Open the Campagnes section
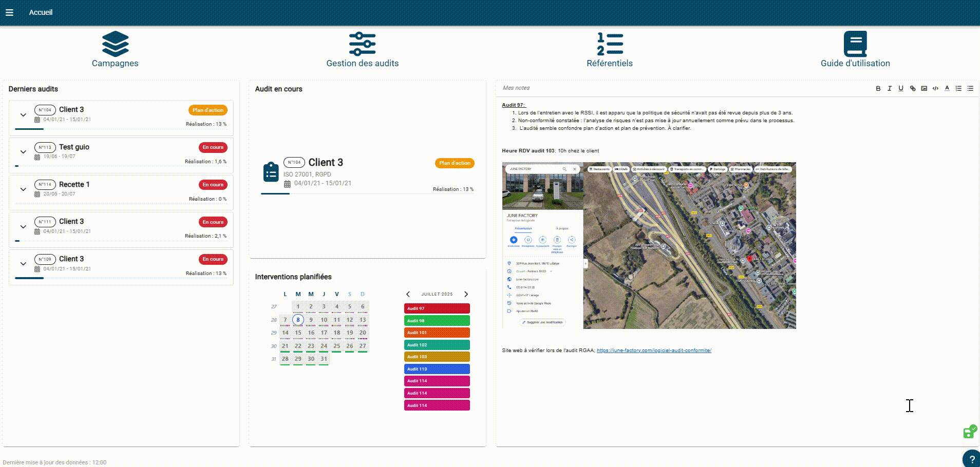Image resolution: width=980 pixels, height=467 pixels. coord(115,49)
